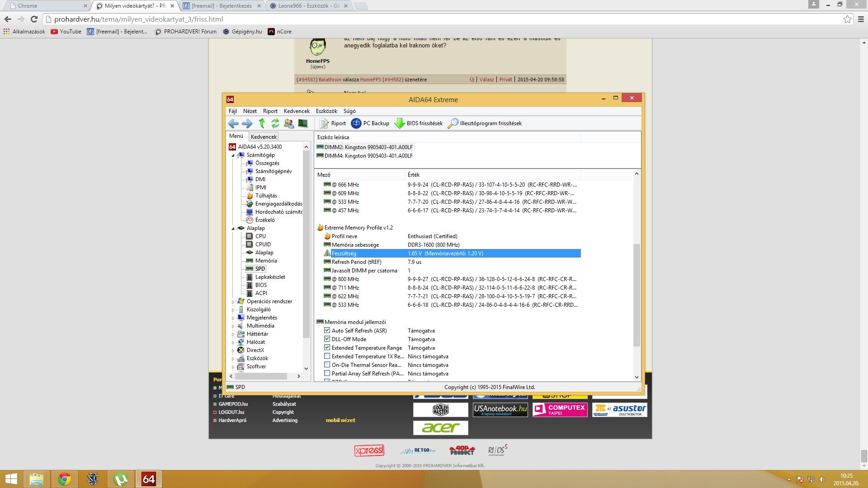Screen dimensions: 868x488
Task: Switch to the Kedvencek sidebar tab
Action: [x=264, y=136]
